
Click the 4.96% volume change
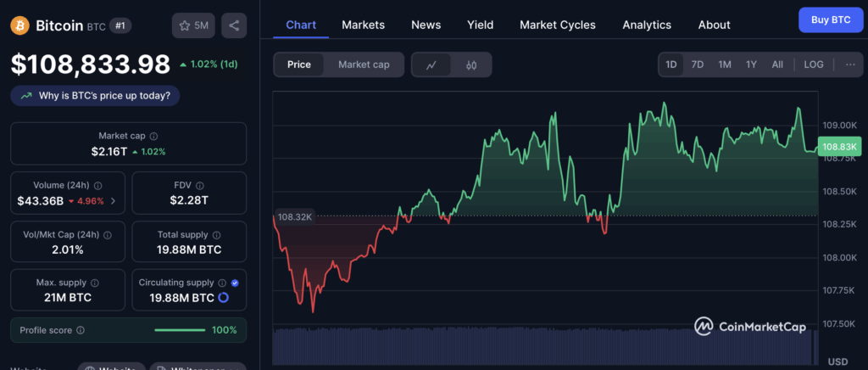point(86,201)
